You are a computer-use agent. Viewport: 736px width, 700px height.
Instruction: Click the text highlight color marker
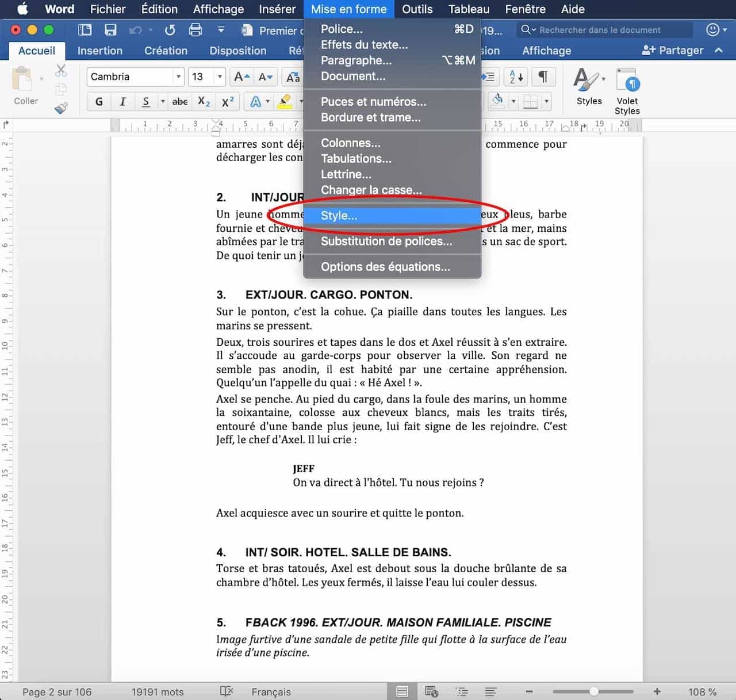pyautogui.click(x=284, y=102)
